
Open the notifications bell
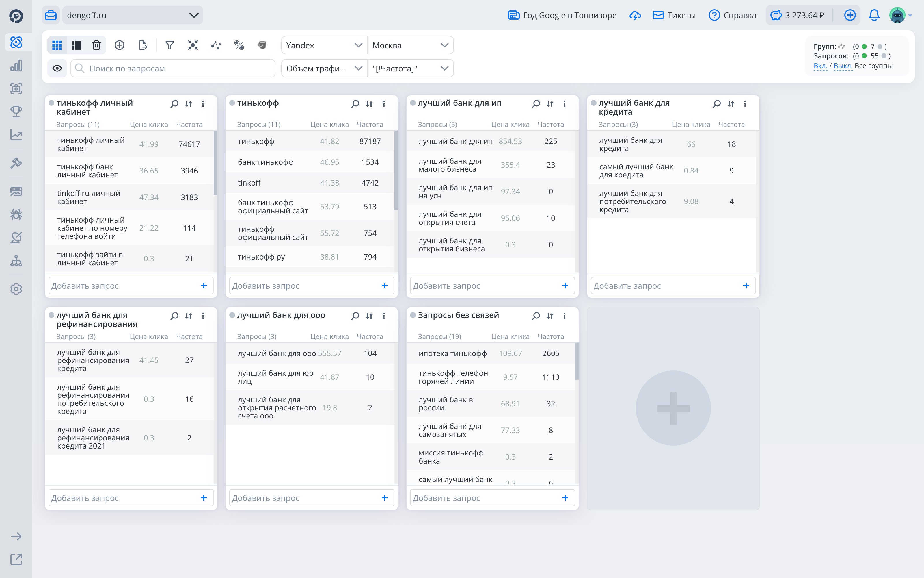pos(874,15)
